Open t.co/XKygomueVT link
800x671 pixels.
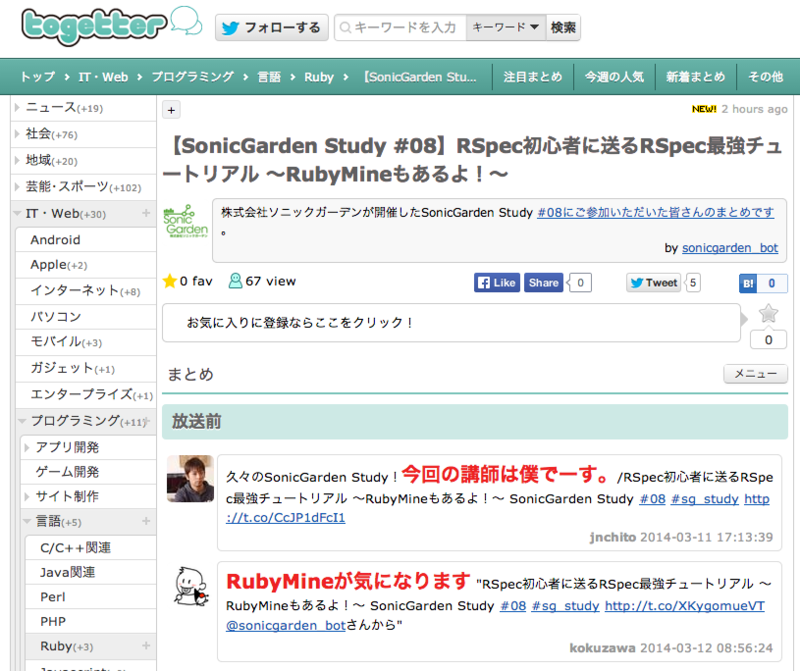(685, 606)
